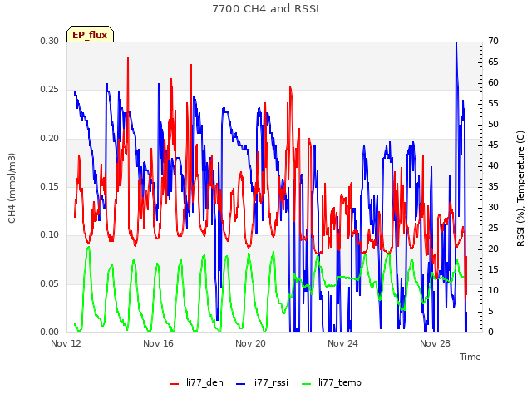Click the 0.05 left axis value
The width and height of the screenshot is (532, 399).
click(x=50, y=283)
